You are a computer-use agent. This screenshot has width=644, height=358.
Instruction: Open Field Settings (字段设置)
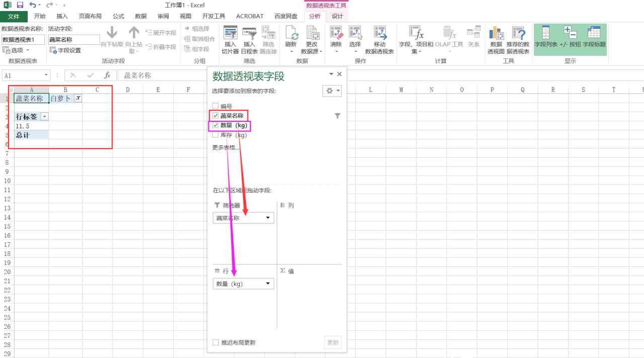pos(65,50)
